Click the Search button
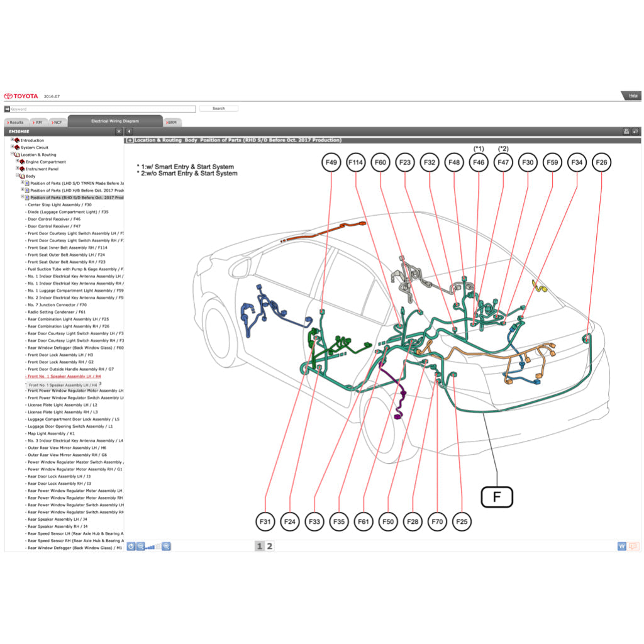The height and width of the screenshot is (644, 644). 218,109
